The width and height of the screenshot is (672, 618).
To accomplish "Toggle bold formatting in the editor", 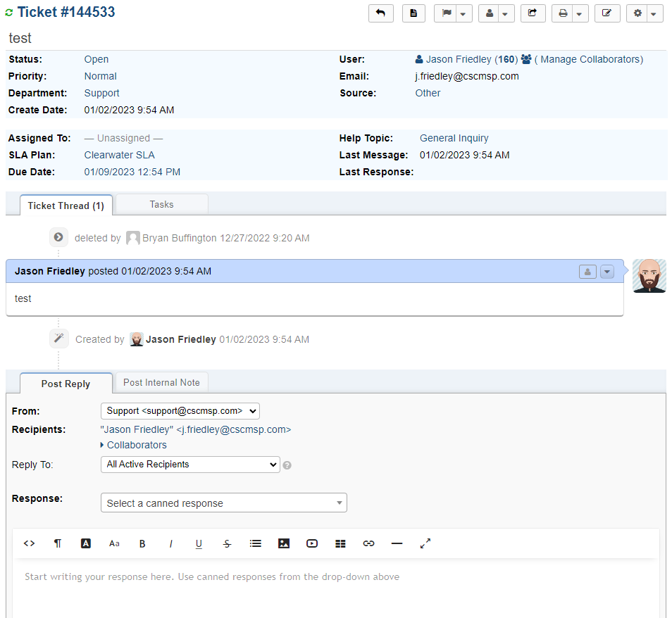I will point(142,543).
